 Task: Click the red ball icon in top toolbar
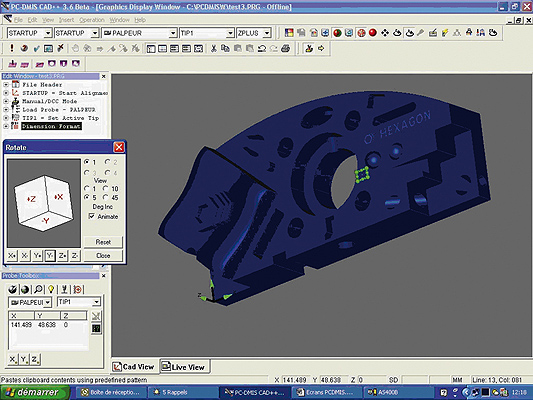373,33
